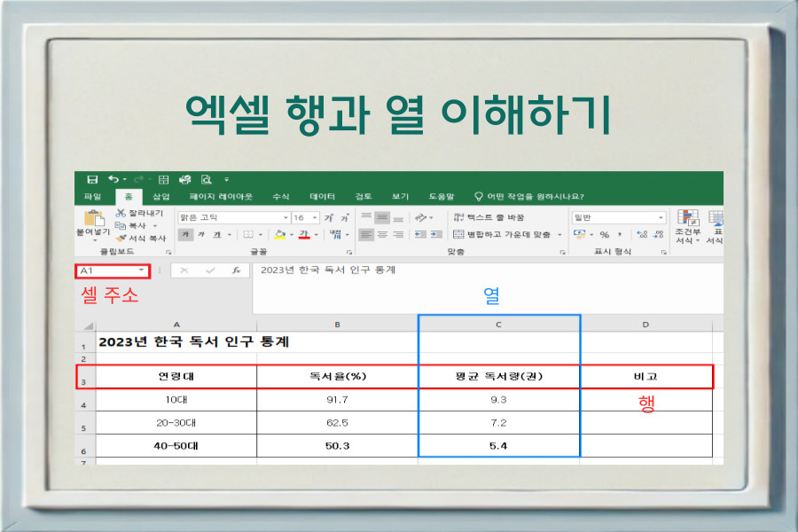Open 조건부 서식 conditional formatting

(688, 227)
